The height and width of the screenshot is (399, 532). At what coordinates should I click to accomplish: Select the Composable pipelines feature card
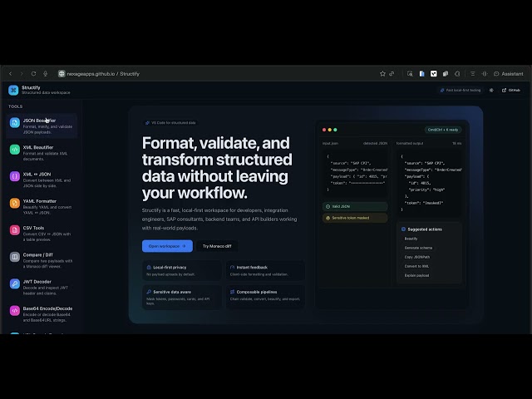click(265, 298)
